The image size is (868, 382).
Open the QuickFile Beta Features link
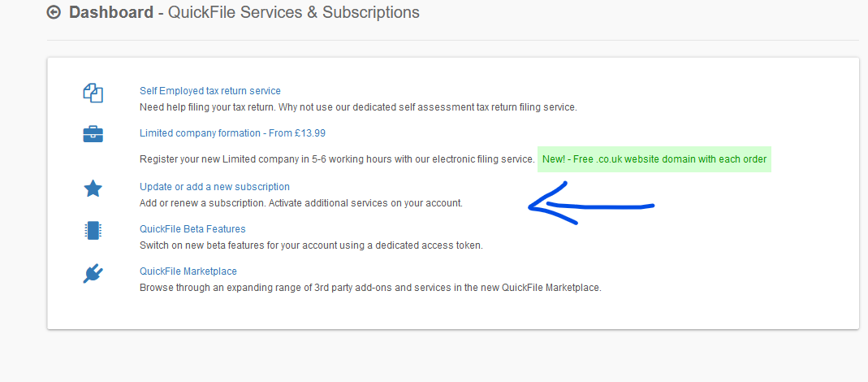click(x=192, y=229)
